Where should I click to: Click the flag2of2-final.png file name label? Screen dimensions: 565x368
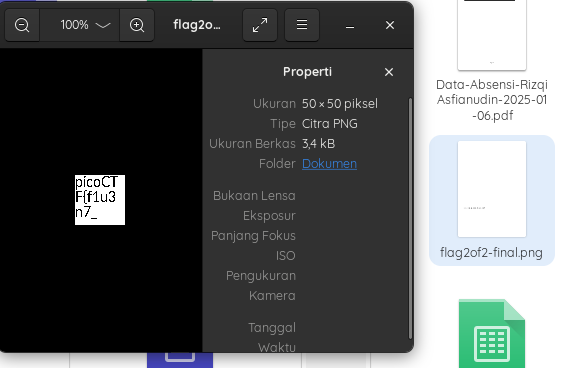pos(491,253)
